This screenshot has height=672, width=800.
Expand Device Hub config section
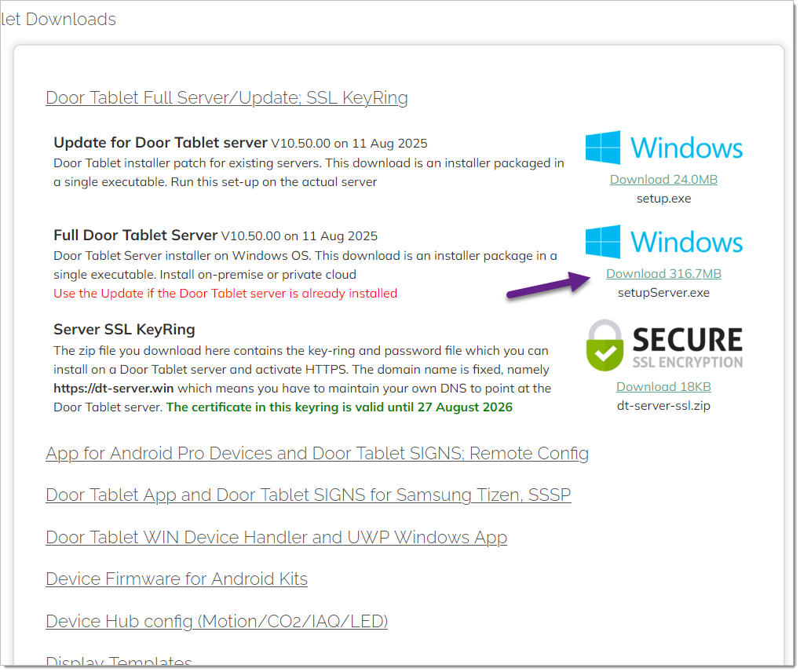coord(217,622)
